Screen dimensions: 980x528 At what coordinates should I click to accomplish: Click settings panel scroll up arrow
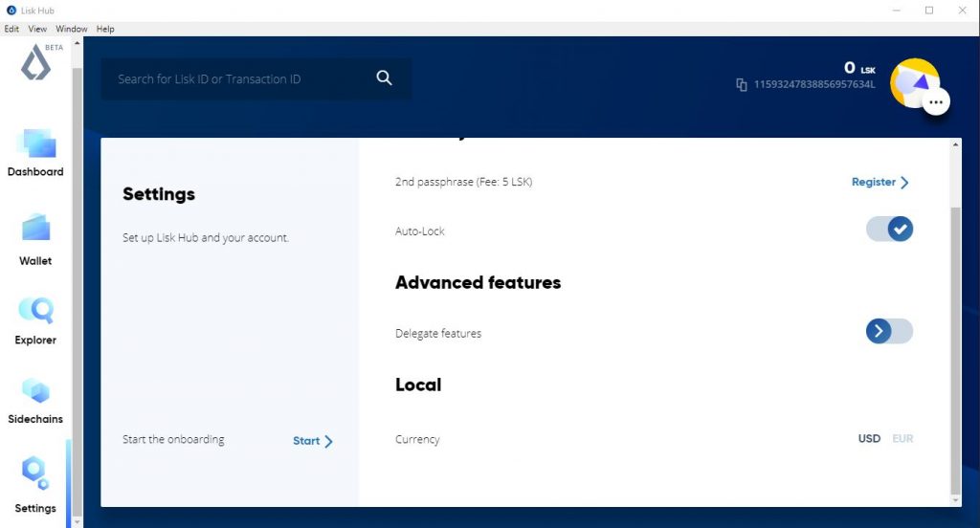tap(955, 144)
